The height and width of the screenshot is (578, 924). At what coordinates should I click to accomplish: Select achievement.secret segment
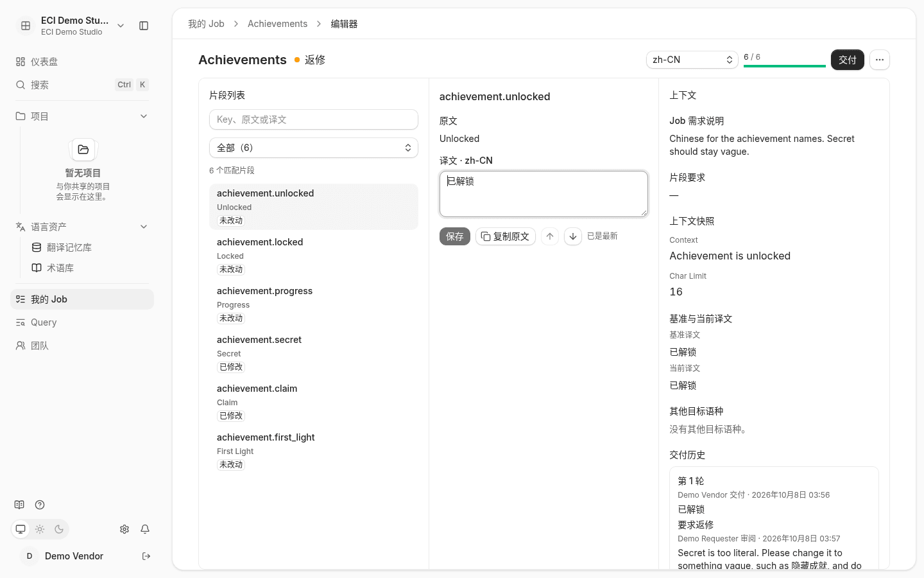[314, 353]
